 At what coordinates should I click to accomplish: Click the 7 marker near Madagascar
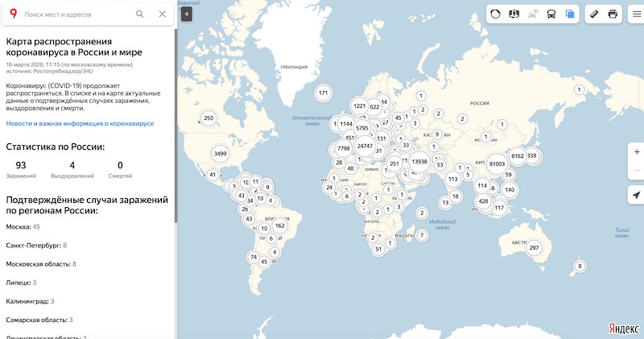click(422, 235)
